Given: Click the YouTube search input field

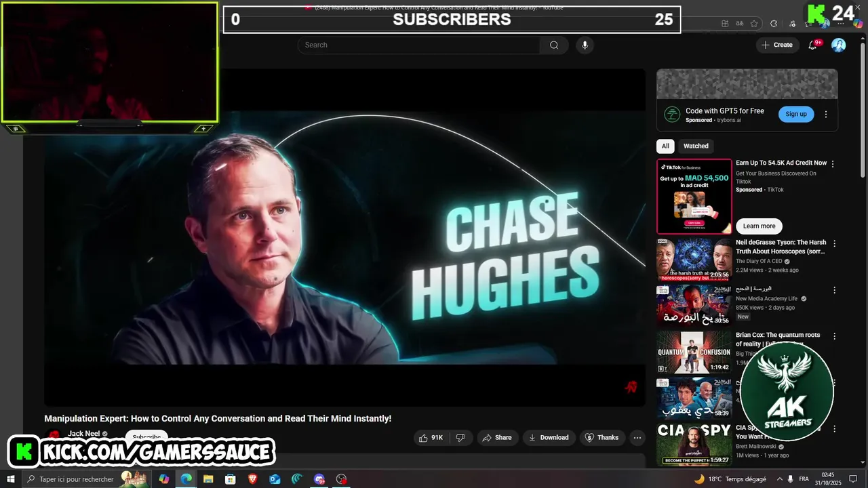Looking at the screenshot, I should [x=418, y=45].
